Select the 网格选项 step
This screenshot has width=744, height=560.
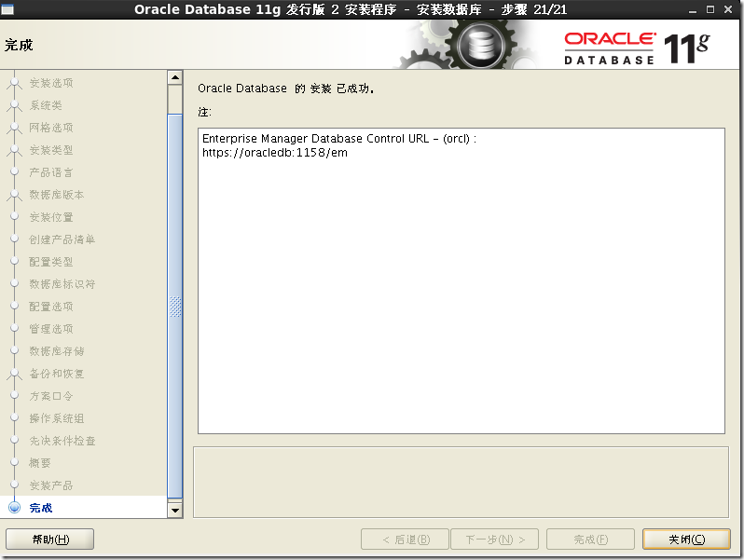tap(51, 128)
